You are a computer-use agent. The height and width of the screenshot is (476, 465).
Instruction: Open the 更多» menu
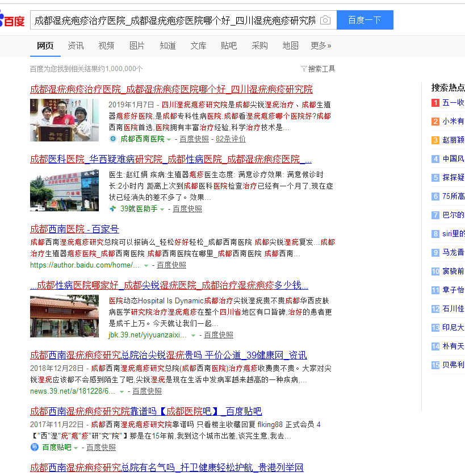[x=321, y=46]
